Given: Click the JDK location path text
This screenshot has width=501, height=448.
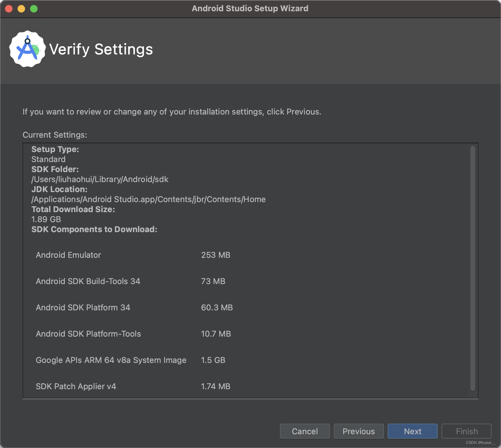Looking at the screenshot, I should 148,199.
